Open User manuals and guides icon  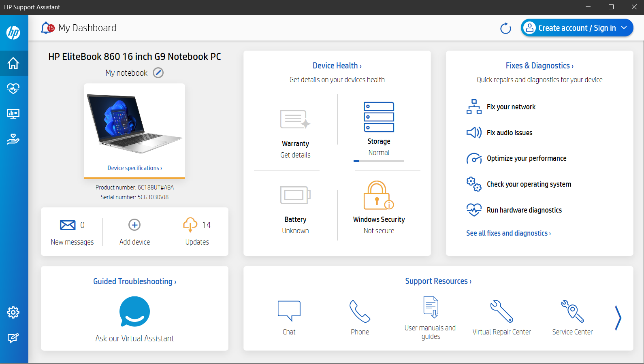tap(431, 307)
